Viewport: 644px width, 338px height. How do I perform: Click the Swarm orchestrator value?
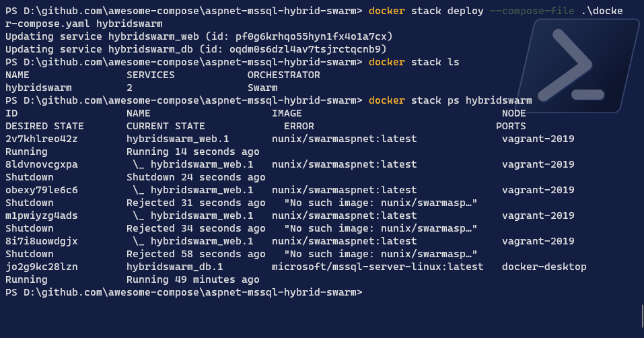(262, 88)
